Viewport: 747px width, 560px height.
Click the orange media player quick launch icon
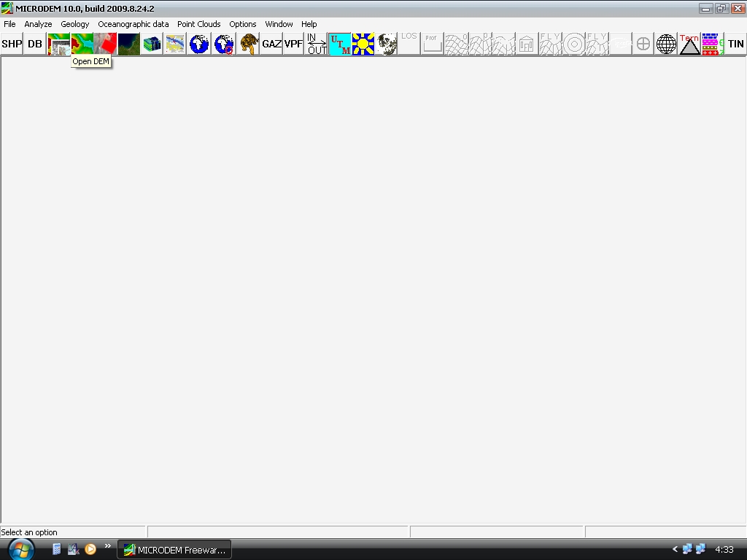pyautogui.click(x=90, y=549)
